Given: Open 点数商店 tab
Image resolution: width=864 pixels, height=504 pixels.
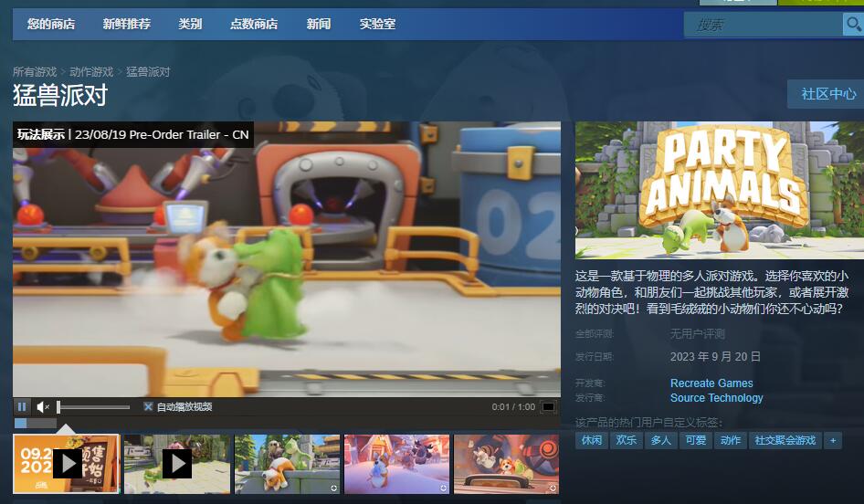Looking at the screenshot, I should (254, 24).
